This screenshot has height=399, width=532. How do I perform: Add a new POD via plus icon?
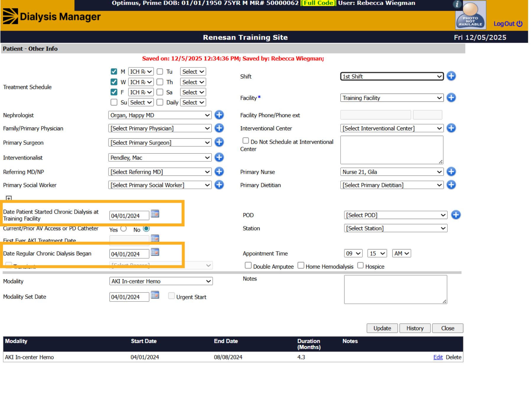(x=456, y=215)
